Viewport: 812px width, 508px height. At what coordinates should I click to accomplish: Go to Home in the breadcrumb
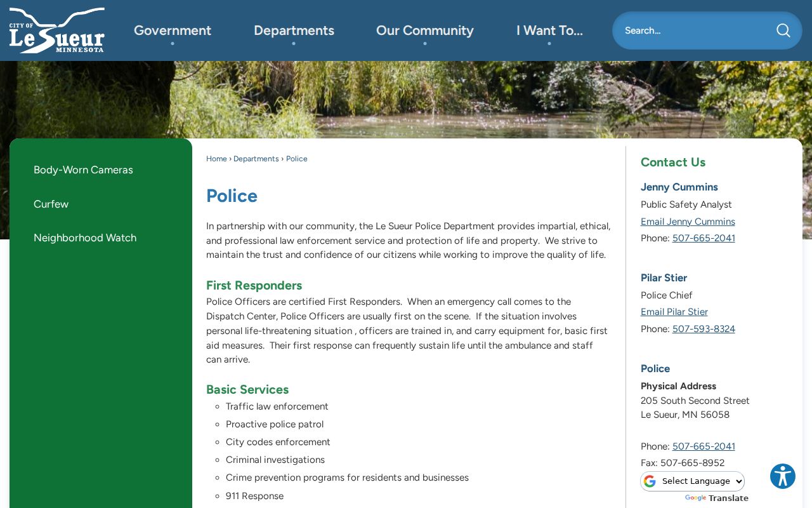216,159
